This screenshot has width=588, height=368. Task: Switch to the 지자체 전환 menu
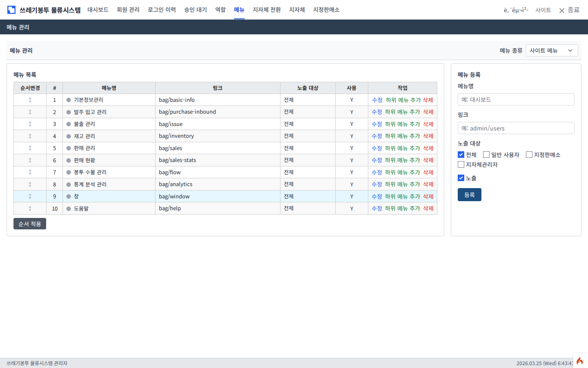click(x=267, y=10)
